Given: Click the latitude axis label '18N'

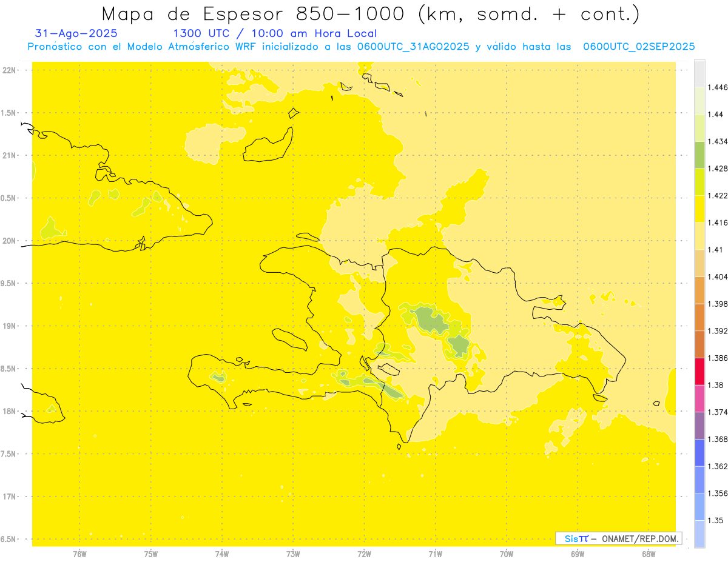Looking at the screenshot, I should coord(10,411).
